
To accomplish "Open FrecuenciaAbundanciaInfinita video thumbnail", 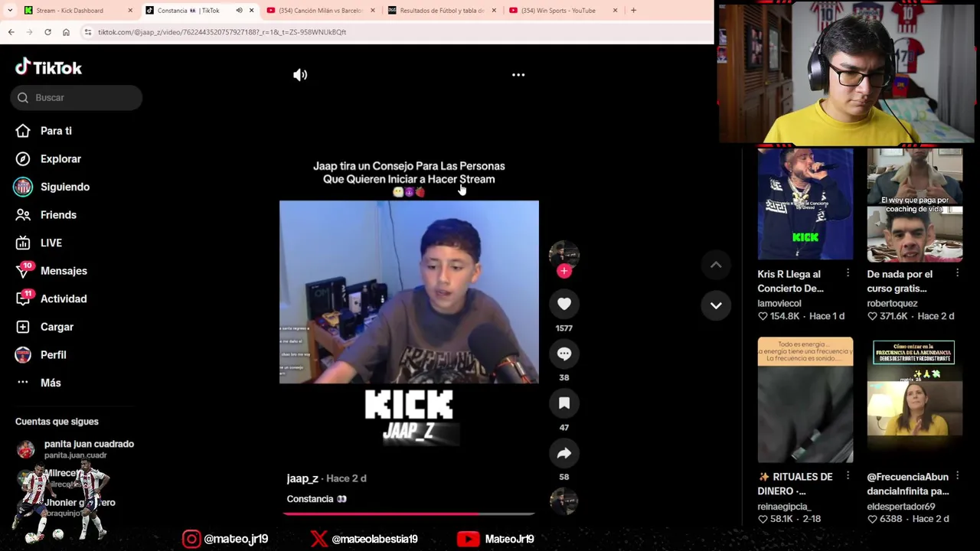I will (x=915, y=399).
